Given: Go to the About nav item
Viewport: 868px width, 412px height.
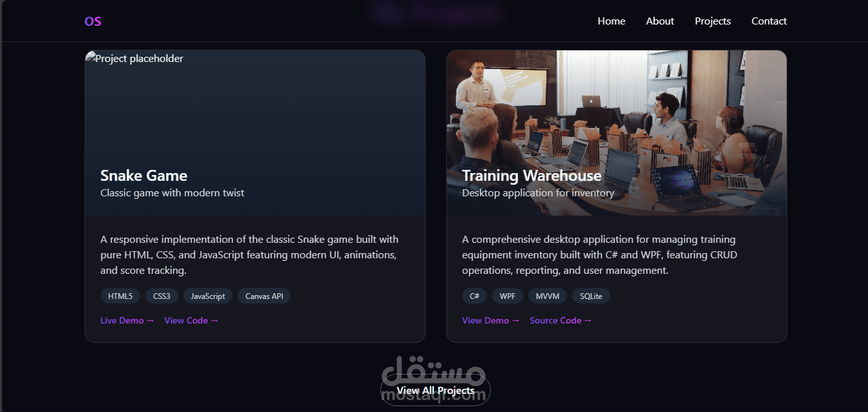Looking at the screenshot, I should (659, 21).
